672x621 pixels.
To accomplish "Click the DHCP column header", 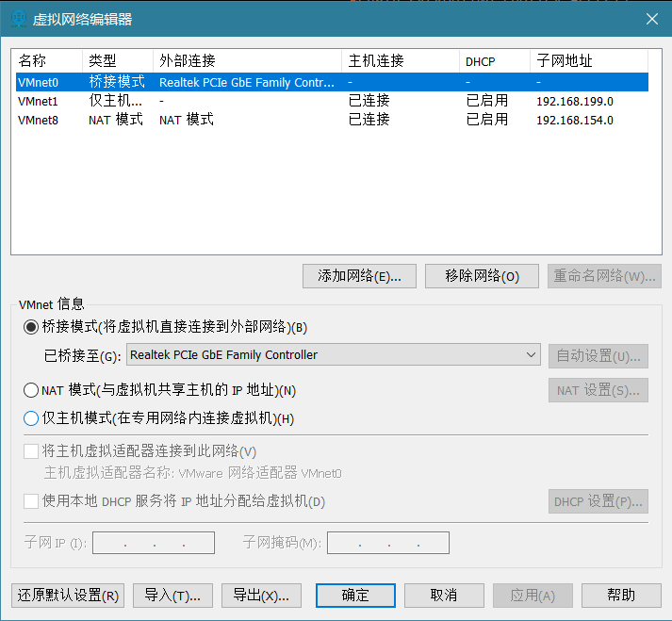I will click(495, 61).
